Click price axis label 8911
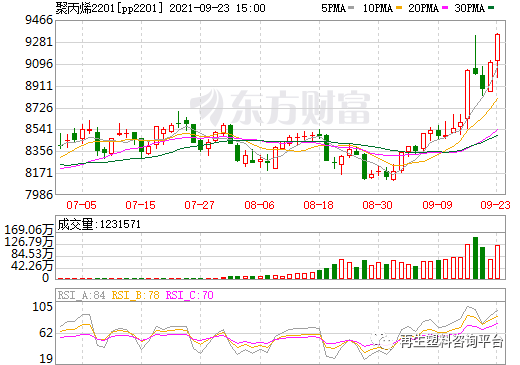The height and width of the screenshot is (365, 520). click(x=39, y=86)
